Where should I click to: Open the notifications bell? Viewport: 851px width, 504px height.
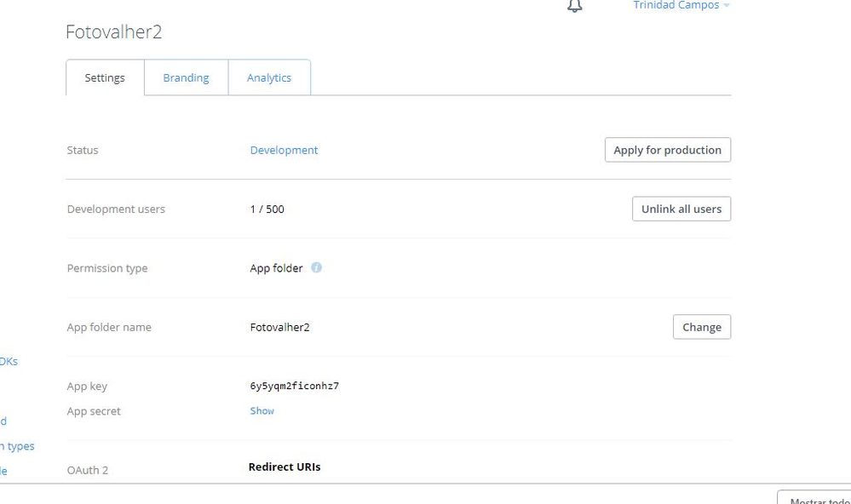tap(575, 6)
